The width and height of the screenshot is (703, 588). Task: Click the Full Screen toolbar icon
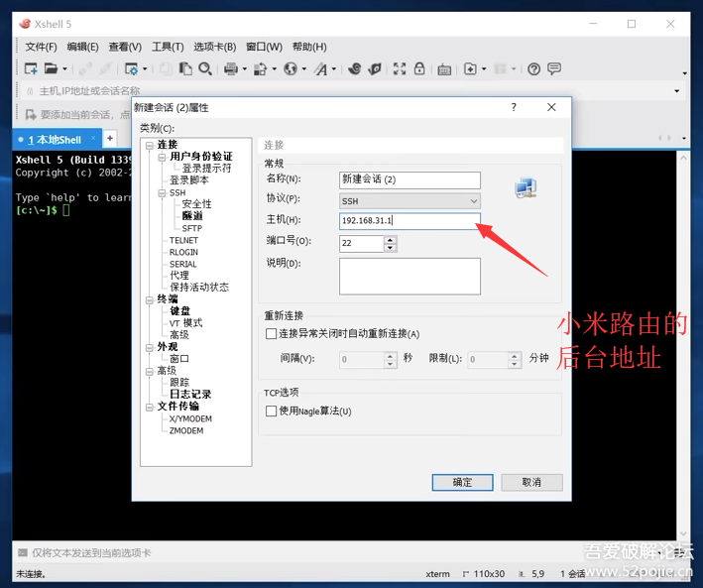[x=399, y=68]
